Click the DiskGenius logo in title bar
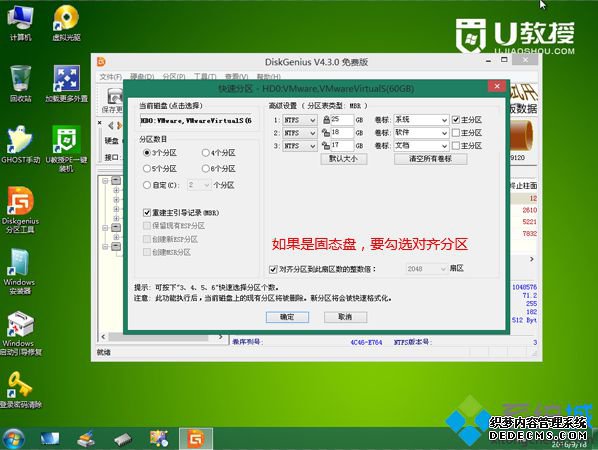Screen dimensions: 598x450 [x=101, y=62]
